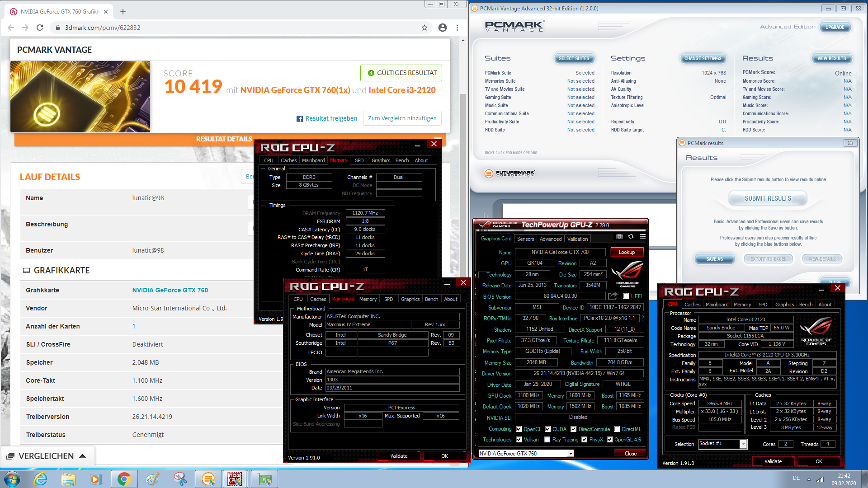Click the UPGRADE button in PCMark Vantage
Screen dimensions: 868x488
(835, 27)
